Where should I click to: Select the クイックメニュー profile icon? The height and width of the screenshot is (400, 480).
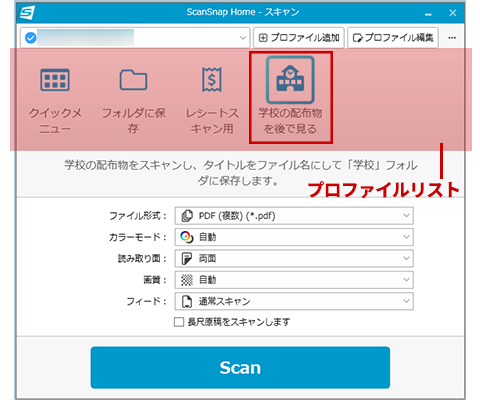click(x=55, y=80)
